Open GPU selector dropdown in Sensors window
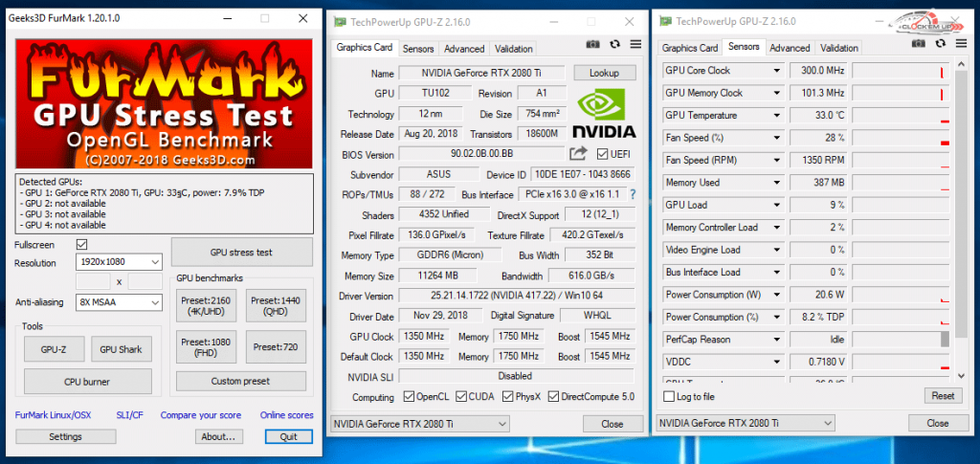The width and height of the screenshot is (980, 464). pyautogui.click(x=745, y=424)
